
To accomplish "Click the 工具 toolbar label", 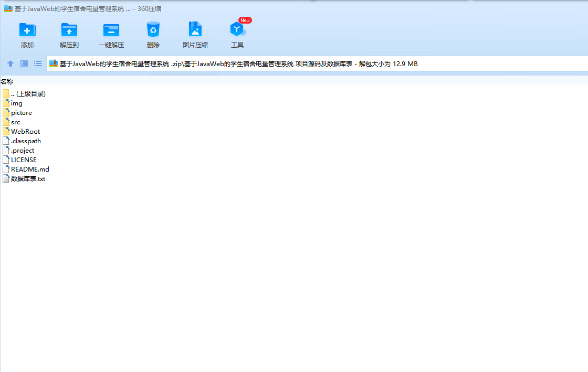I will (x=237, y=45).
